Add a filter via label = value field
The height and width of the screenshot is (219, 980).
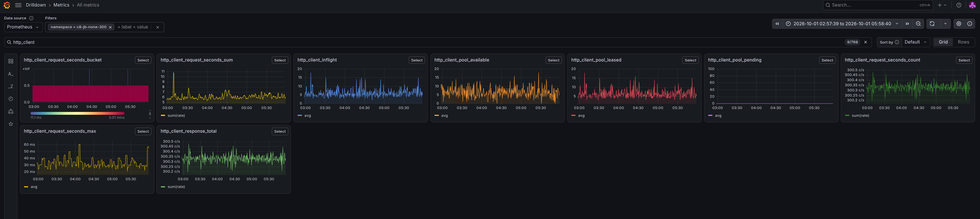click(x=133, y=27)
